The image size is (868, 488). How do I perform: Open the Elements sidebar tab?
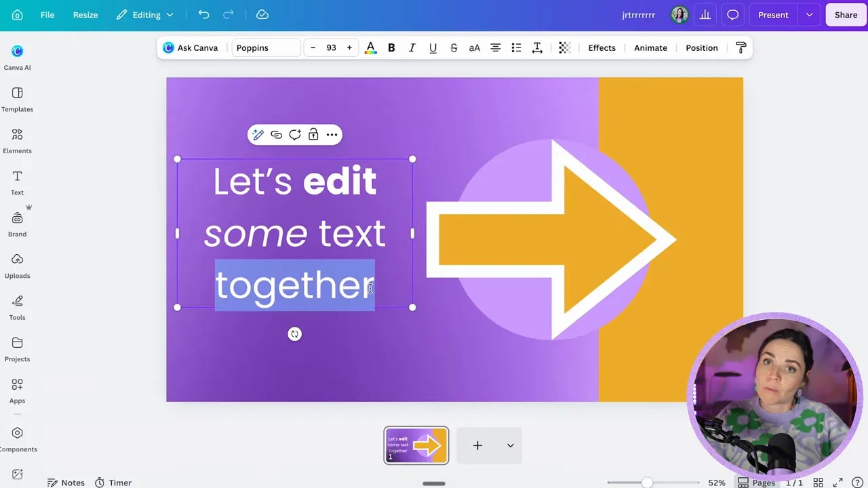coord(17,141)
